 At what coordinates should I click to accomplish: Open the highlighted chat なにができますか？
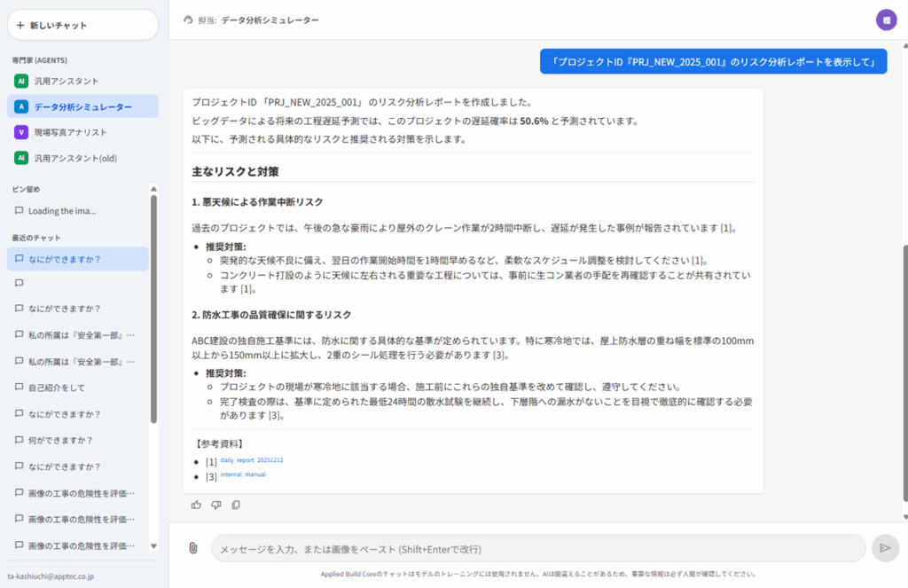(78, 259)
